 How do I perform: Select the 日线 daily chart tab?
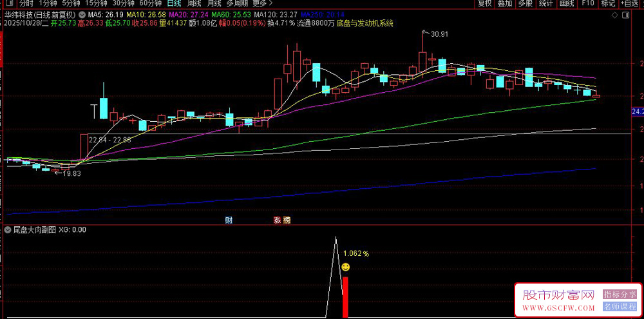pos(174,3)
